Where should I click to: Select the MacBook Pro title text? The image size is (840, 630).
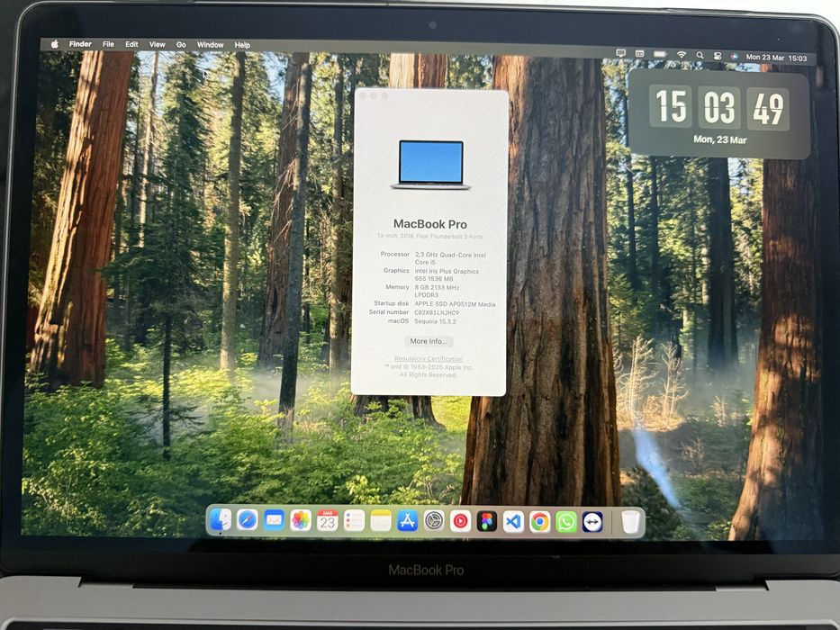[430, 224]
